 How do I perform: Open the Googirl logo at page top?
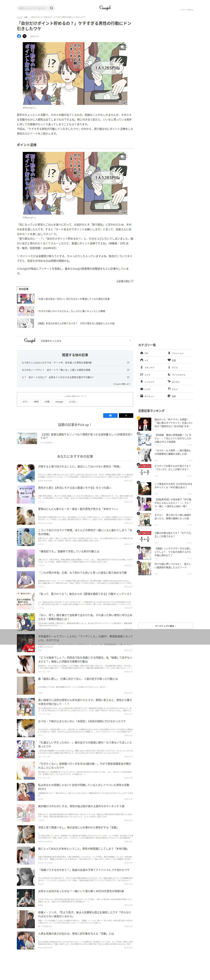(105, 8)
